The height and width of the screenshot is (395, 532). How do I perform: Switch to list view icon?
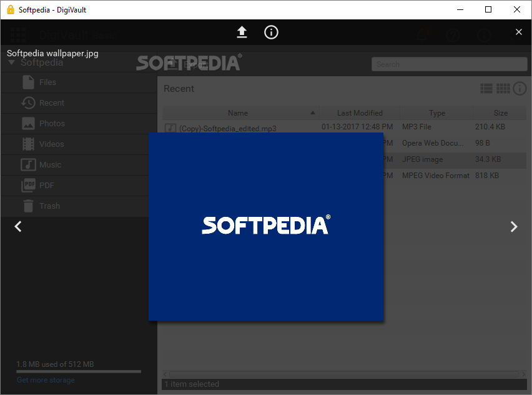pyautogui.click(x=486, y=89)
